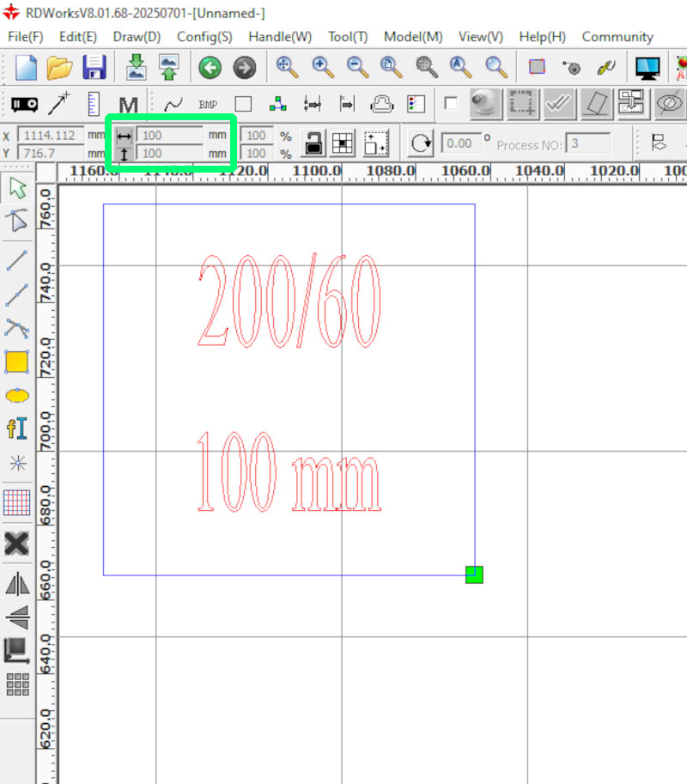Open the Config(S) menu
Image resolution: width=687 pixels, height=784 pixels.
204,37
